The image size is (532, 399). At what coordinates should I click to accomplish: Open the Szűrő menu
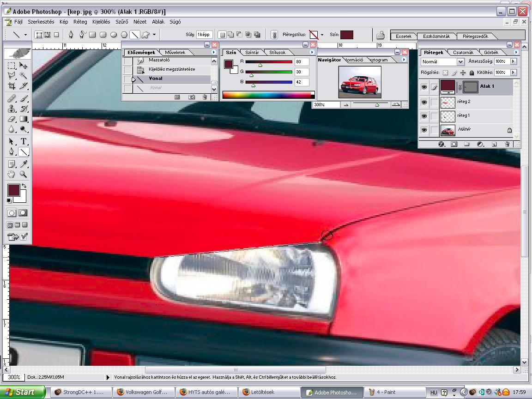point(122,22)
